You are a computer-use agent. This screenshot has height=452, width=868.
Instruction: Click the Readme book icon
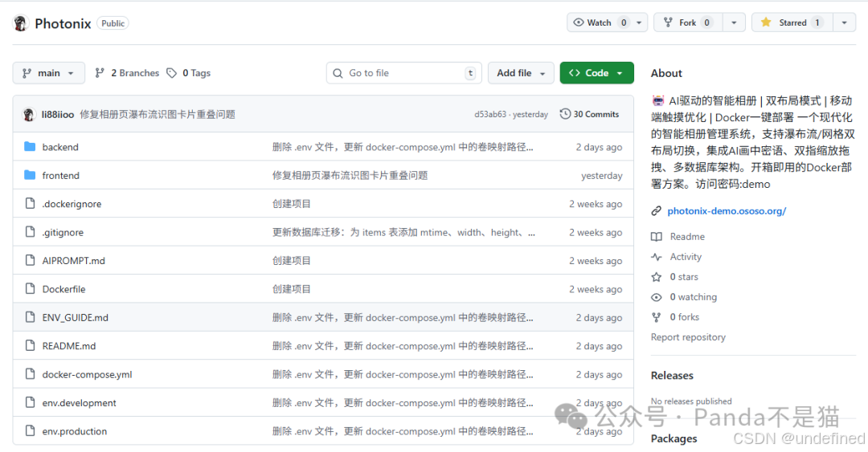[657, 237]
